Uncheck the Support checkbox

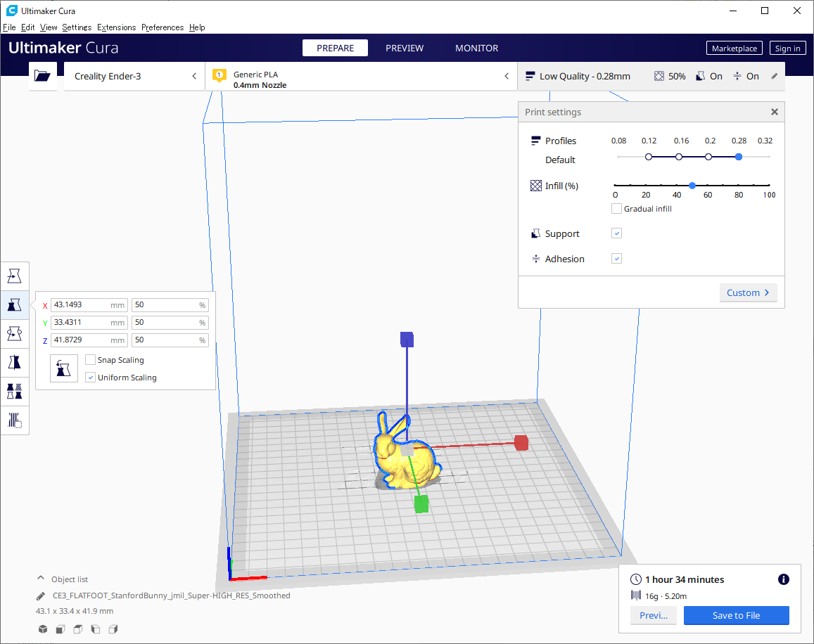[617, 233]
